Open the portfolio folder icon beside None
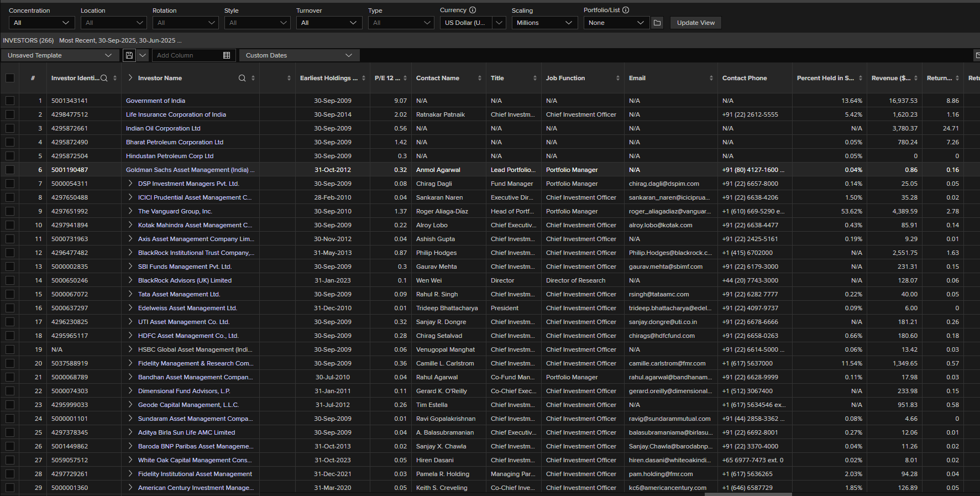Image resolution: width=980 pixels, height=496 pixels. (x=657, y=23)
